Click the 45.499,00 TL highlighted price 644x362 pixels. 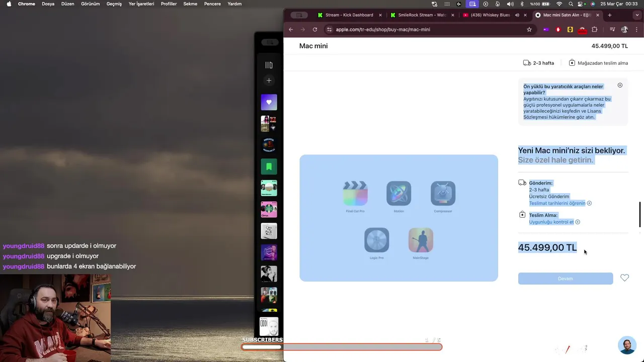[x=547, y=247]
